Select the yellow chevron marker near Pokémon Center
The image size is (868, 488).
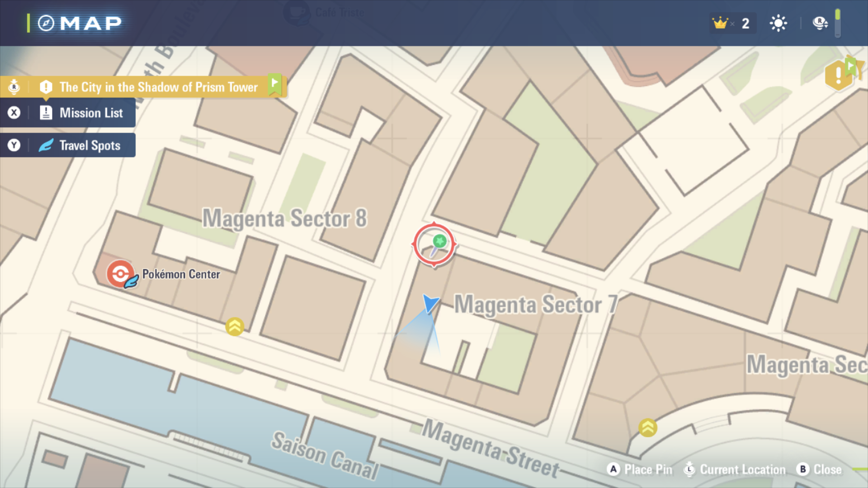[x=235, y=327]
